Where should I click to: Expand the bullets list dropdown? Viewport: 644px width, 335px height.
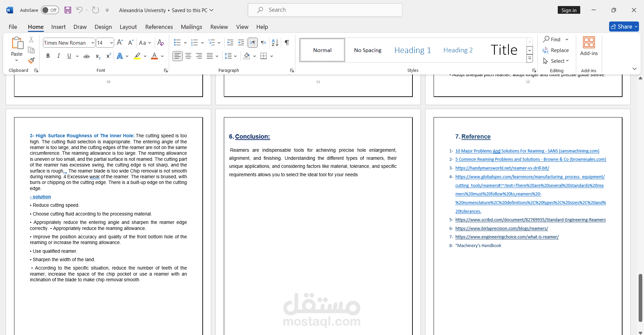185,43
